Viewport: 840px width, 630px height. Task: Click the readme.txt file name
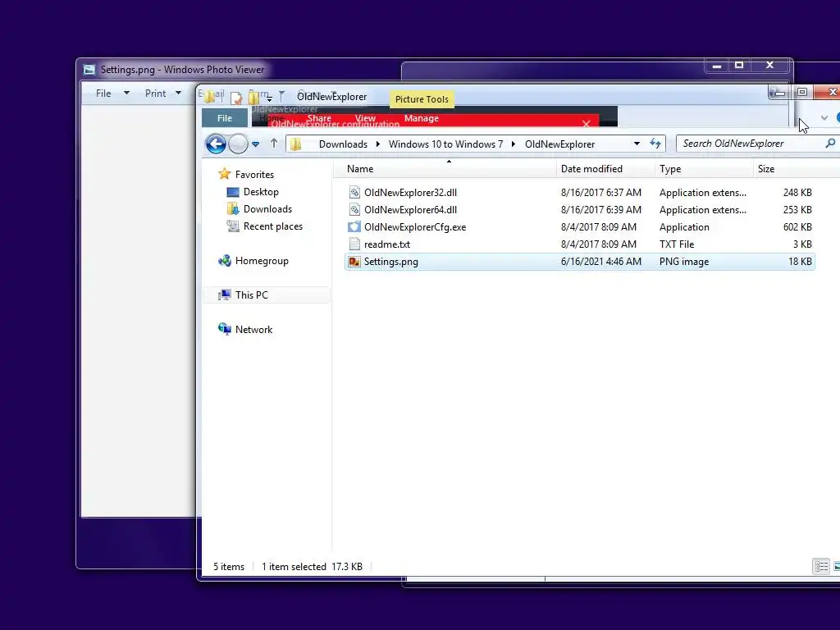point(387,244)
